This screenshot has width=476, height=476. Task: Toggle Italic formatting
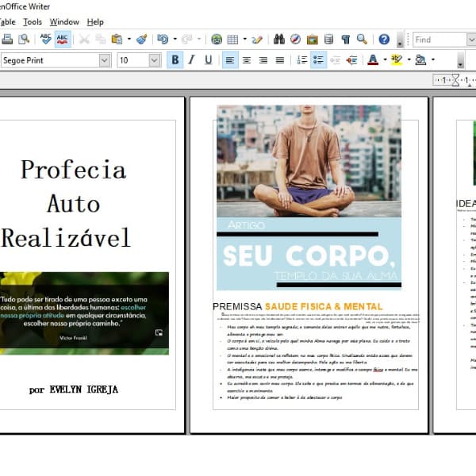pos(191,59)
